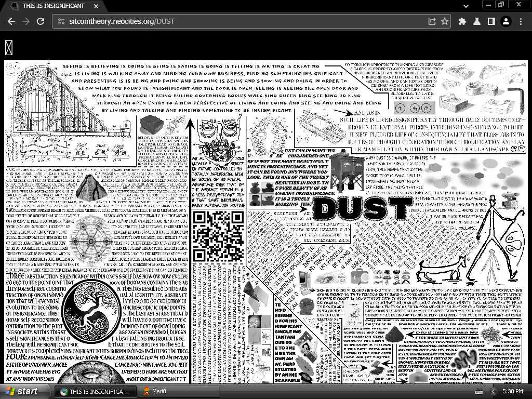Restore down the Chrome window

point(501,5)
